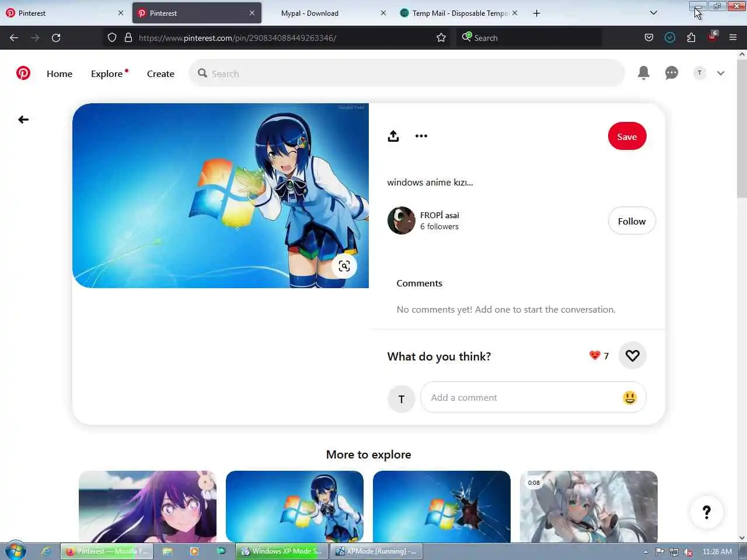Screen dimensions: 747x560
Task: Open the T profile avatar in header
Action: pos(699,73)
